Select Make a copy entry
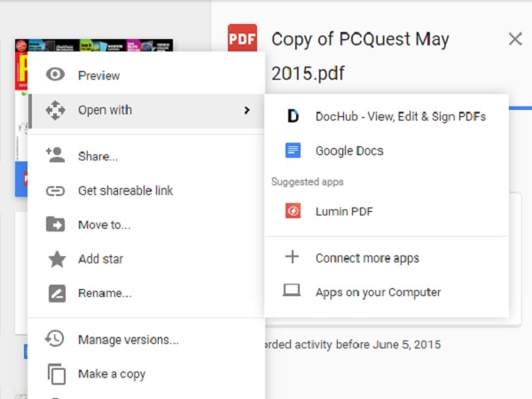Image resolution: width=532 pixels, height=399 pixels. pyautogui.click(x=146, y=374)
